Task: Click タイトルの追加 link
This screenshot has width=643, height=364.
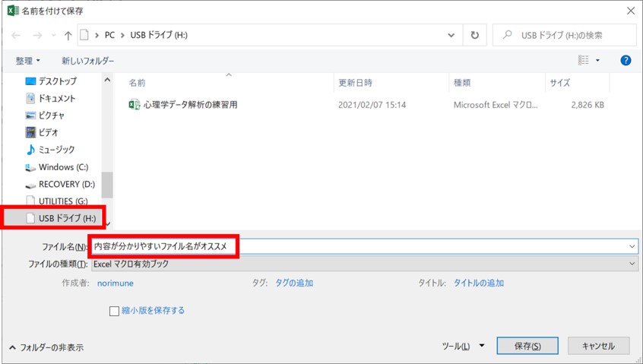Action: pos(479,283)
